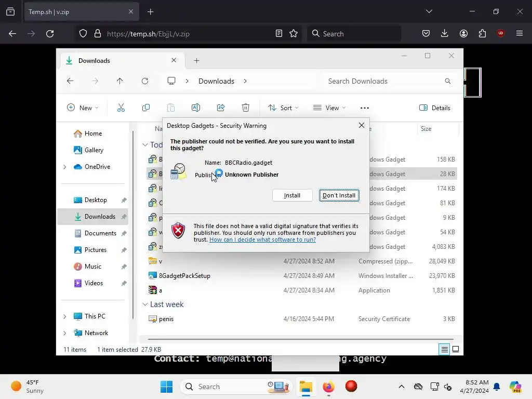532x399 pixels.
Task: Click the This PC monitor icon in address bar
Action: 171,81
